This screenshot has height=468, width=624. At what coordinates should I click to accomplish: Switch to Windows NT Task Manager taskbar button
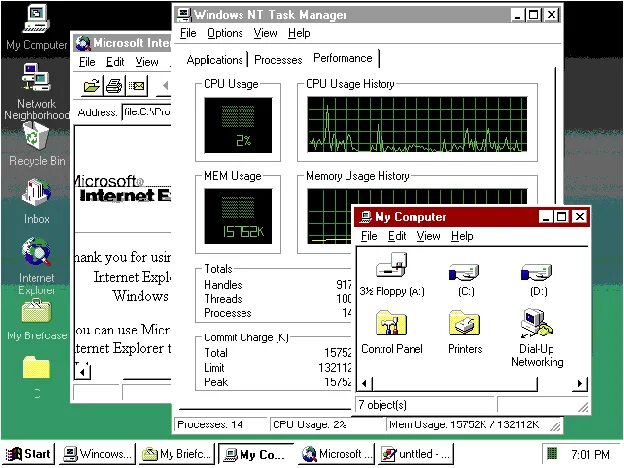click(x=98, y=454)
